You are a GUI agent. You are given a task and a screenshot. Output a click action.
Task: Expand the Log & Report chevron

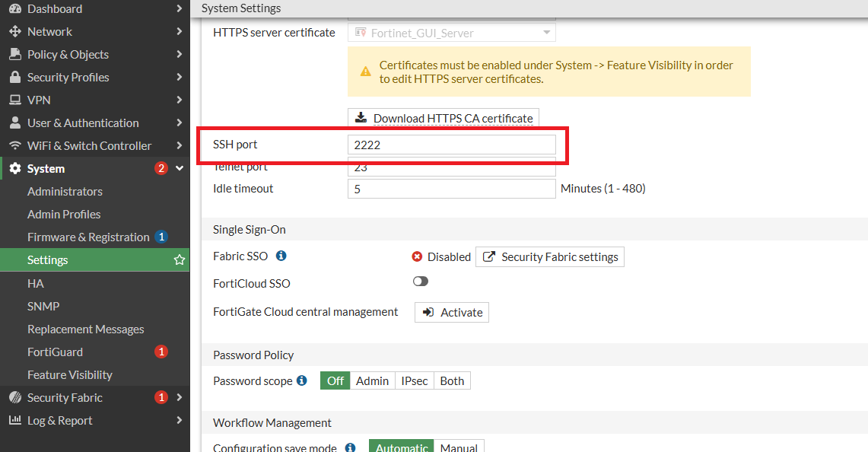(179, 420)
